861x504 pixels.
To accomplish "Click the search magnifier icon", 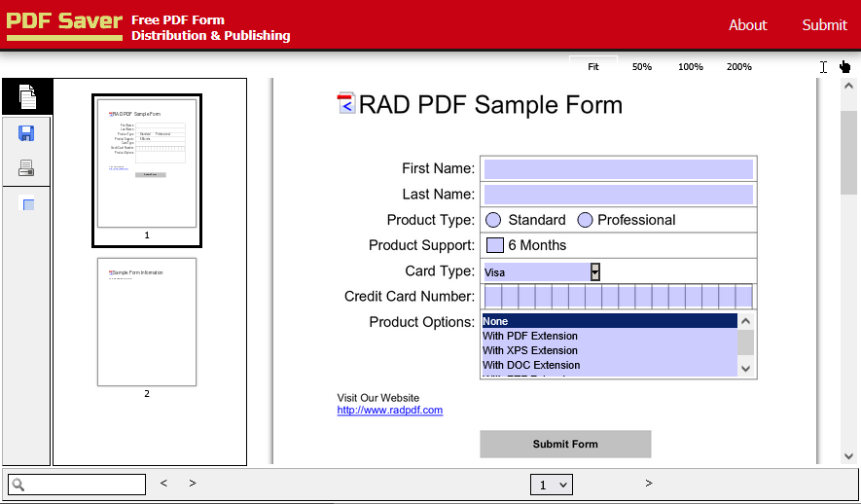I will [x=18, y=485].
